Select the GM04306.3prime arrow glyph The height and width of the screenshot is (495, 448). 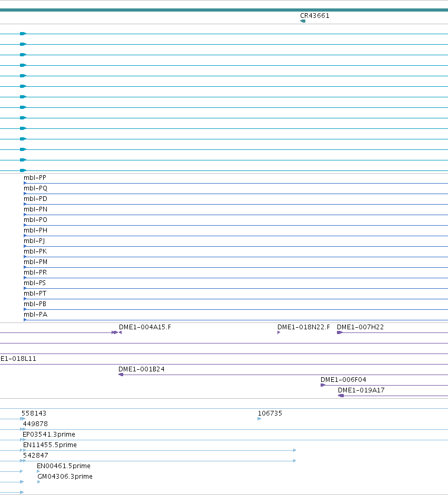click(39, 482)
